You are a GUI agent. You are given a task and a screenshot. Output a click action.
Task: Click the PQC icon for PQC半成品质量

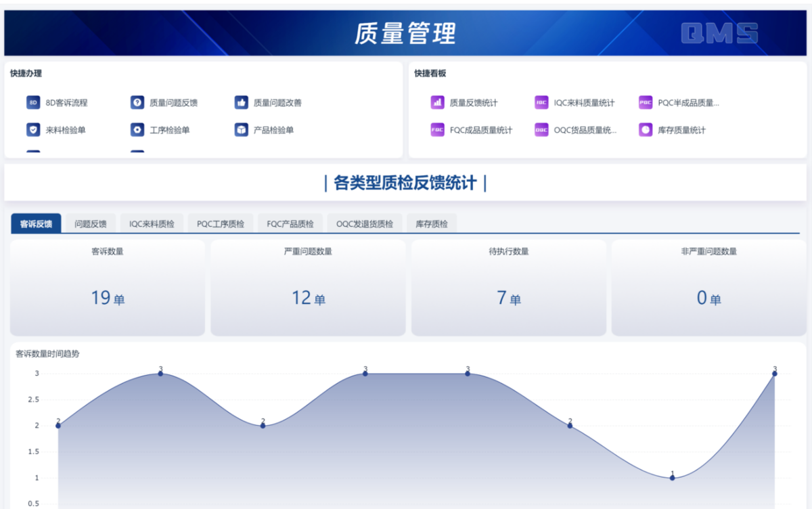tap(646, 103)
